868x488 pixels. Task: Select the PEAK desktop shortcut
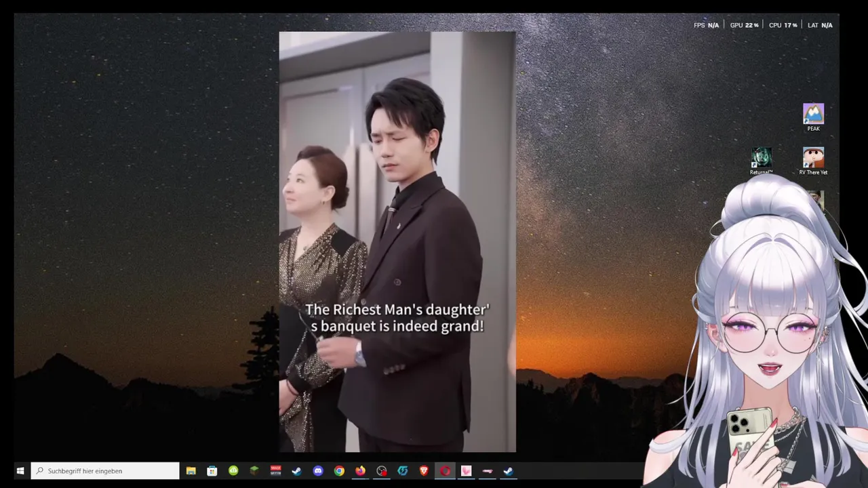[x=813, y=117]
